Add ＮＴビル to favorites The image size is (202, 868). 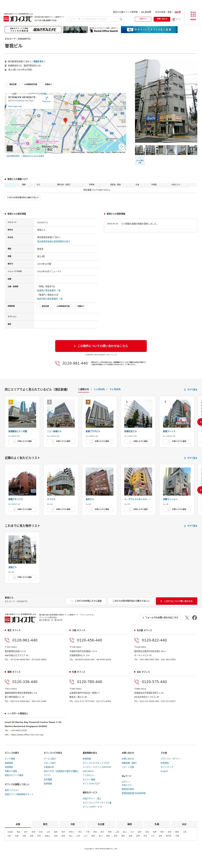point(61,509)
